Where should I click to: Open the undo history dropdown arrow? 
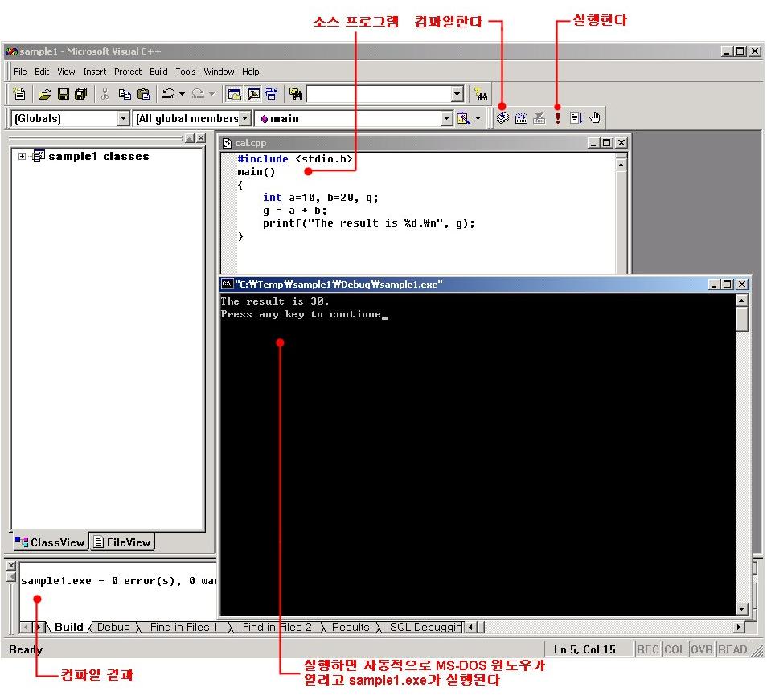click(x=182, y=94)
